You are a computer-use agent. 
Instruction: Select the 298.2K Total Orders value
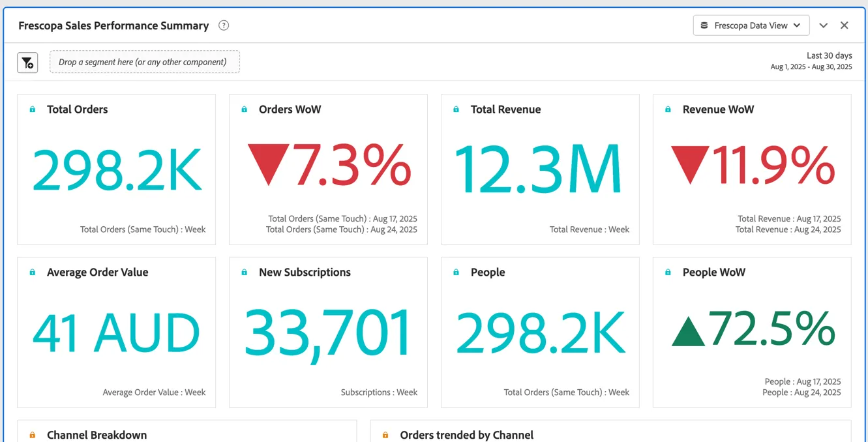[x=117, y=169]
